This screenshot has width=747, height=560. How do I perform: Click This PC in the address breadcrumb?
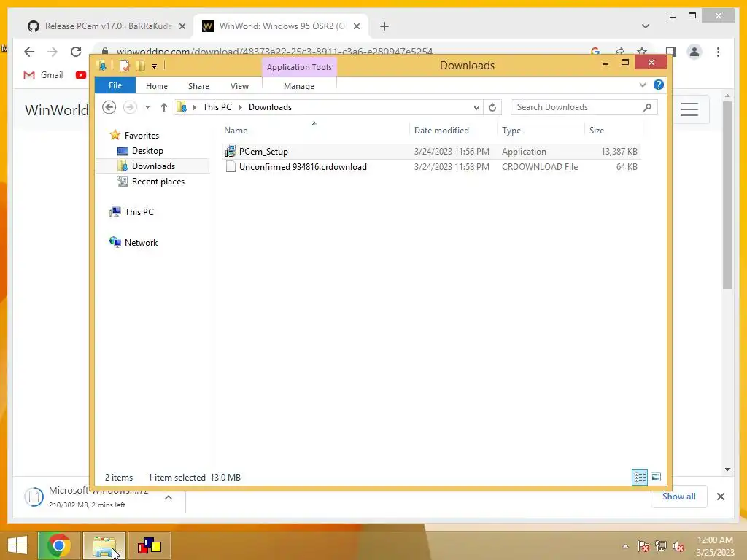pos(217,107)
